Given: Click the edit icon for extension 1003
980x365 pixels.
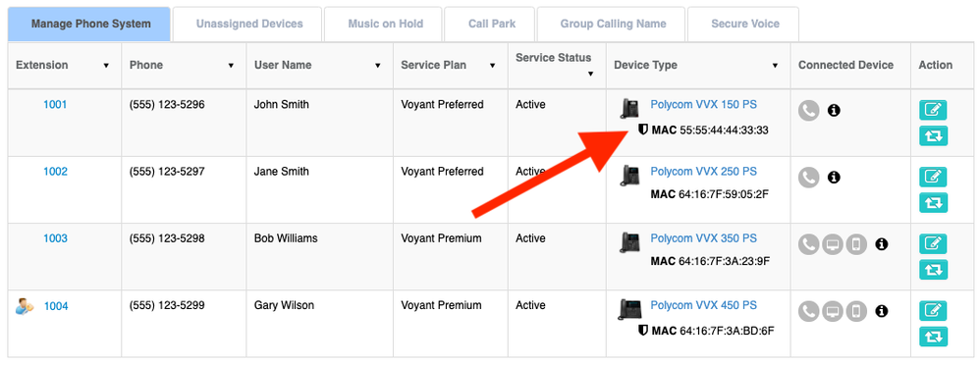Looking at the screenshot, I should coord(933,243).
